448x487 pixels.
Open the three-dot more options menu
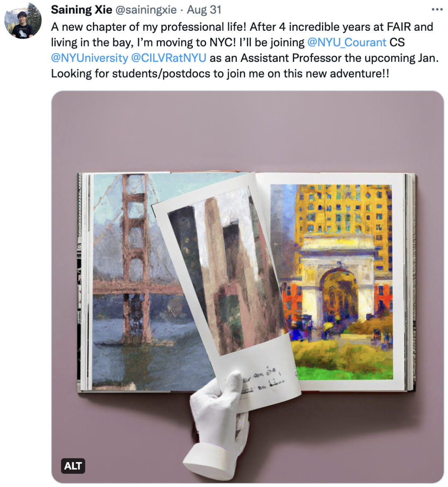437,10
